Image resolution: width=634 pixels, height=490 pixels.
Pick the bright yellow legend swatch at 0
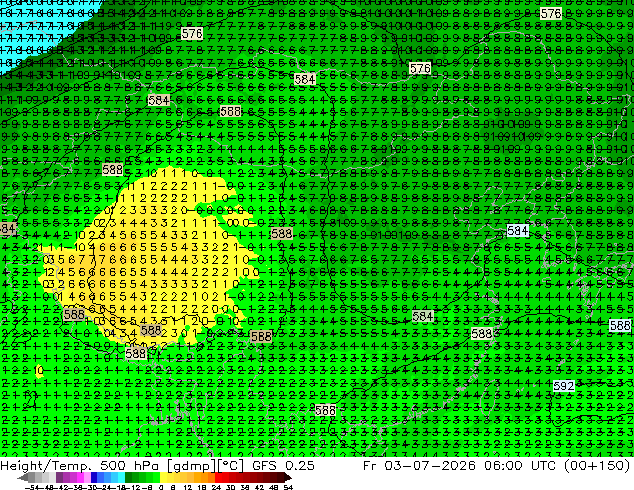coord(163,478)
